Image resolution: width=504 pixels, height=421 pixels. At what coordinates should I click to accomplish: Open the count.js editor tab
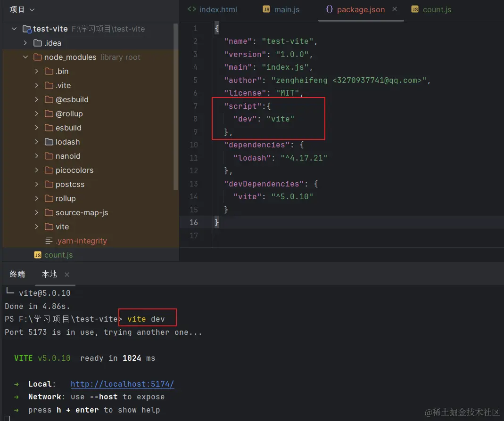coord(431,9)
